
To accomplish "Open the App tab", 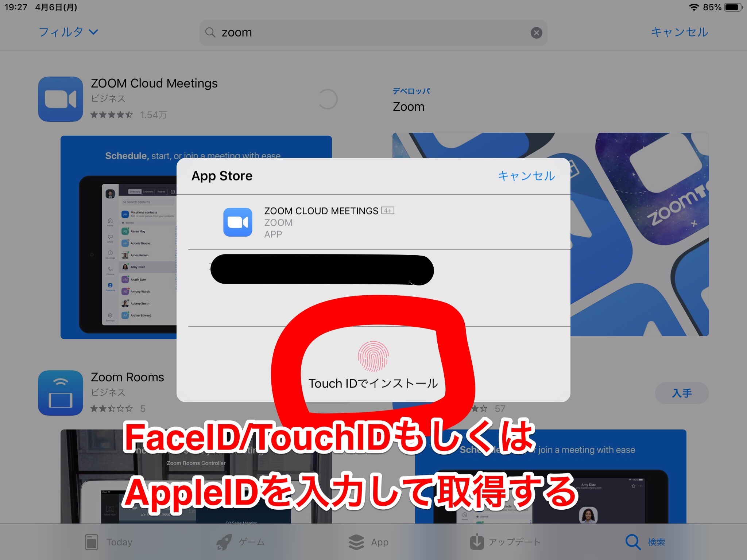I will coord(368,542).
